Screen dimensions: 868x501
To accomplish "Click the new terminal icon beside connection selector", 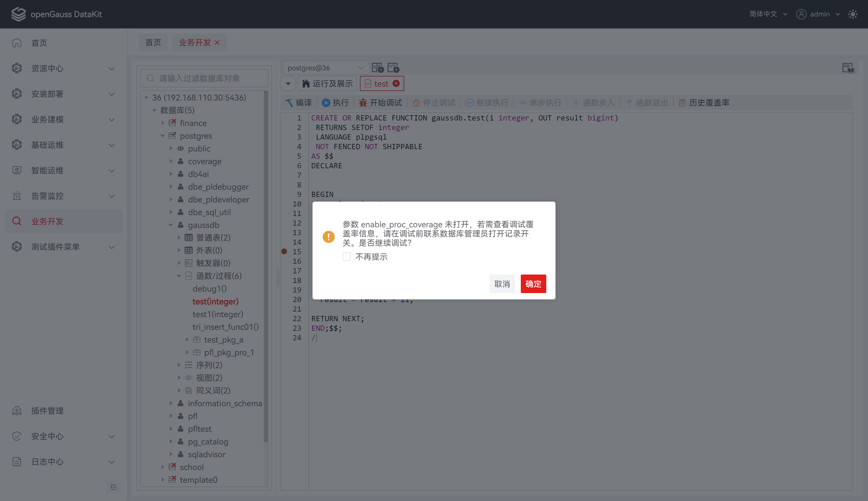I will [x=378, y=68].
